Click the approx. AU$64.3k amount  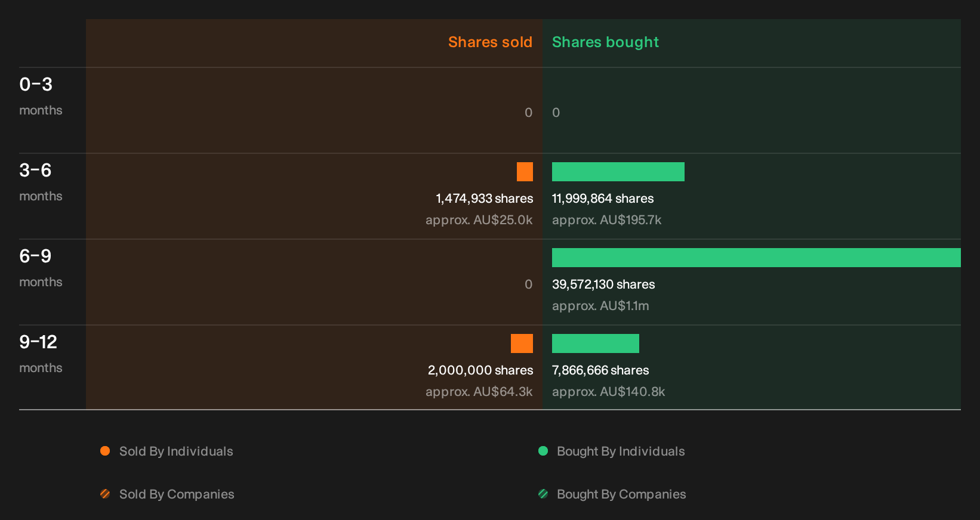pos(479,392)
